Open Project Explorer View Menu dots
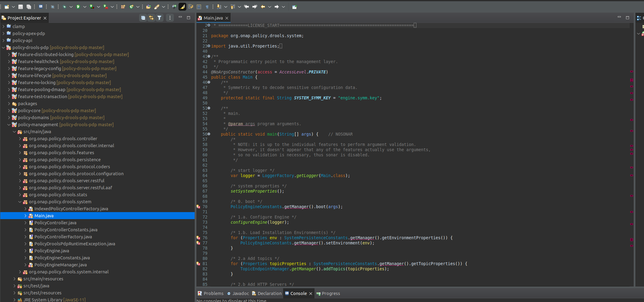Screen dimensions: 644x302 (170, 18)
